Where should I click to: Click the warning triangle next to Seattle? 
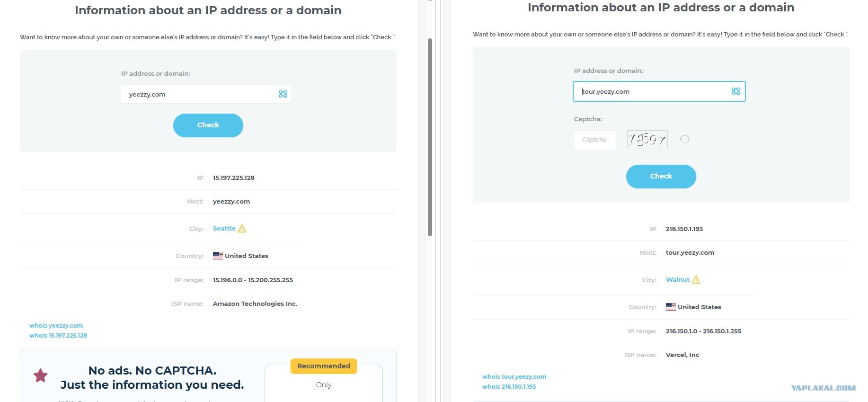242,229
